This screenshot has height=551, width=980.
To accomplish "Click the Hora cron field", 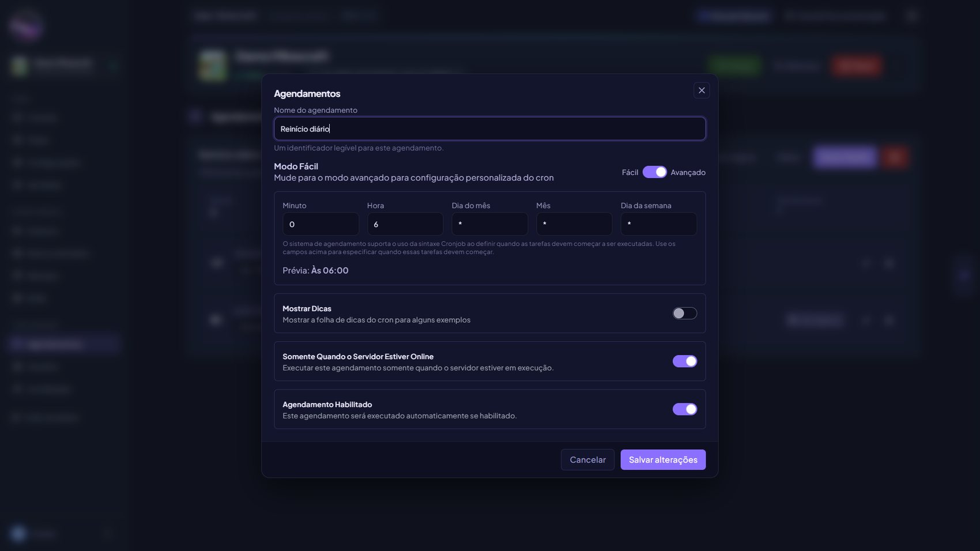I will [405, 224].
